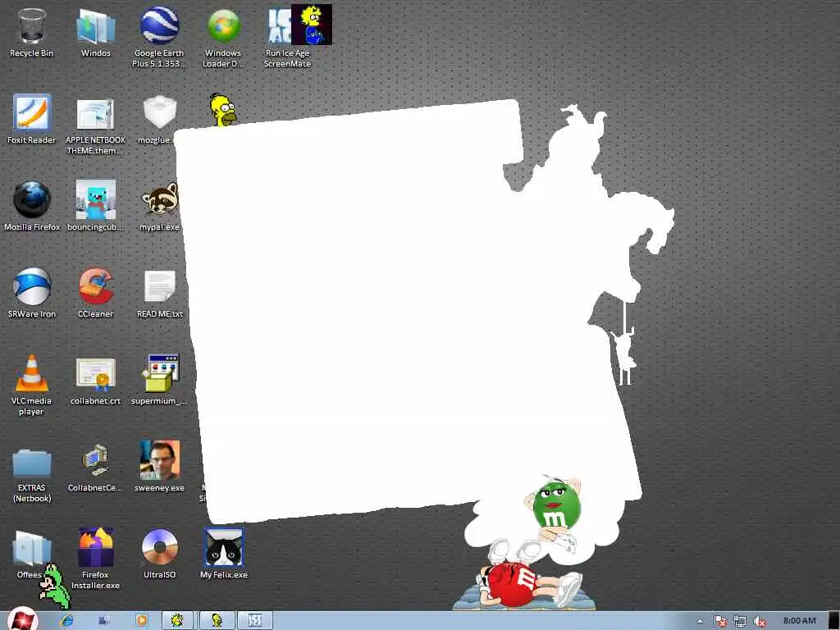Image resolution: width=840 pixels, height=630 pixels.
Task: Select the CollabnetCe... icon
Action: [95, 460]
